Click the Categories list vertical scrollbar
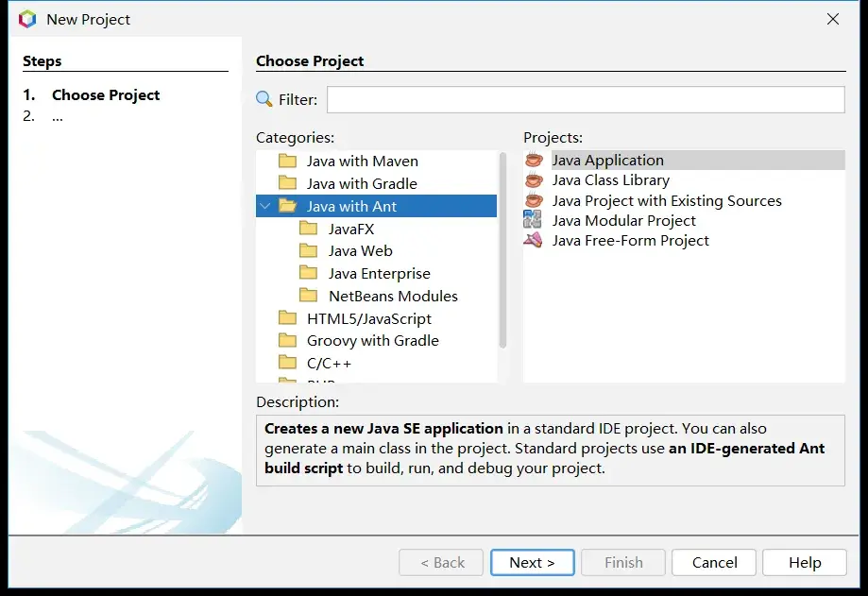This screenshot has width=868, height=596. pos(502,250)
